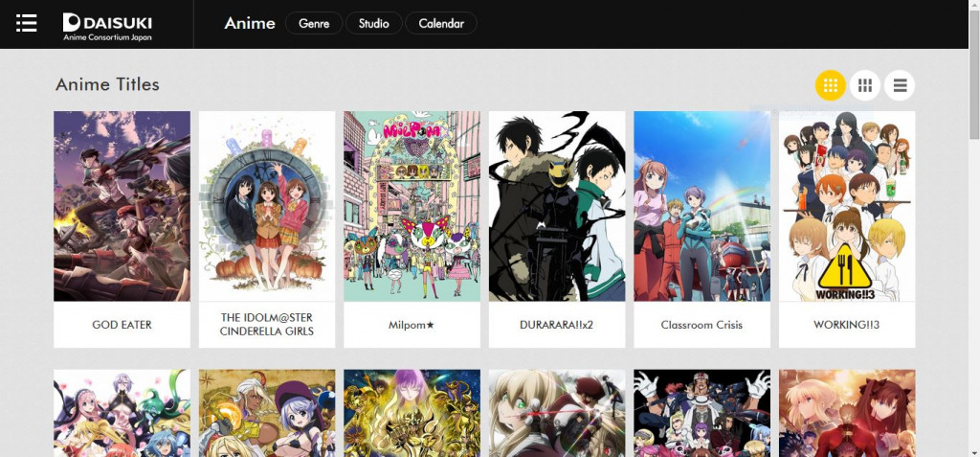Click the Classroom Crisis title link
The width and height of the screenshot is (980, 457).
pyautogui.click(x=702, y=325)
